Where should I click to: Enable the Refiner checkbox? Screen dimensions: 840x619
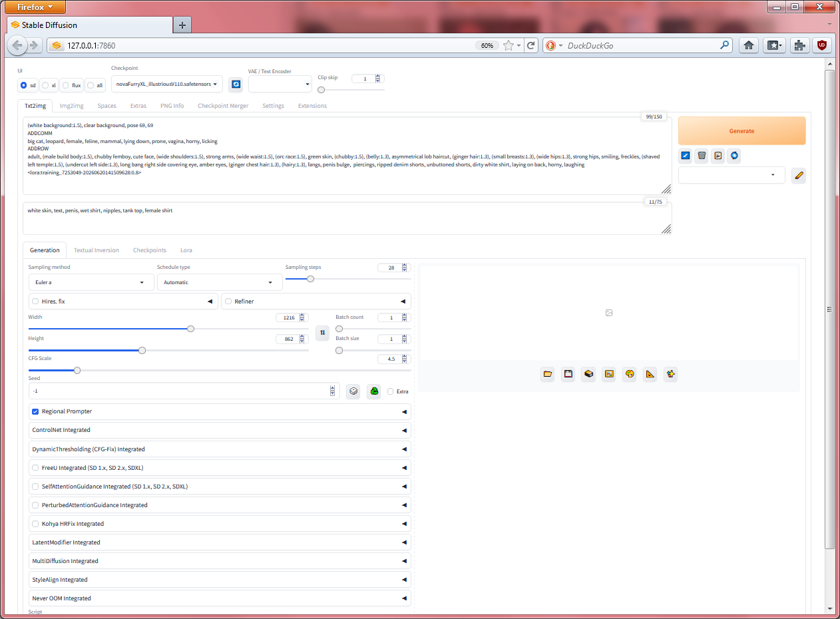[228, 302]
